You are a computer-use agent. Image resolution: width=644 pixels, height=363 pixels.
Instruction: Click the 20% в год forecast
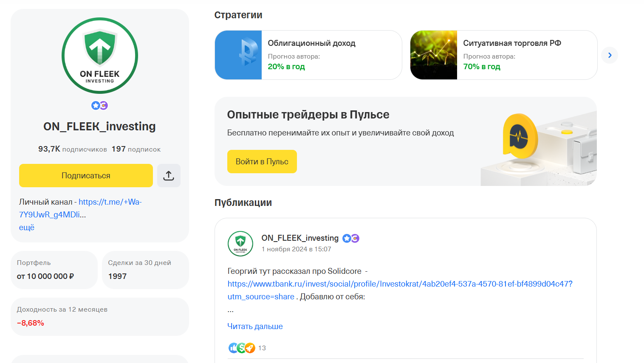click(286, 67)
